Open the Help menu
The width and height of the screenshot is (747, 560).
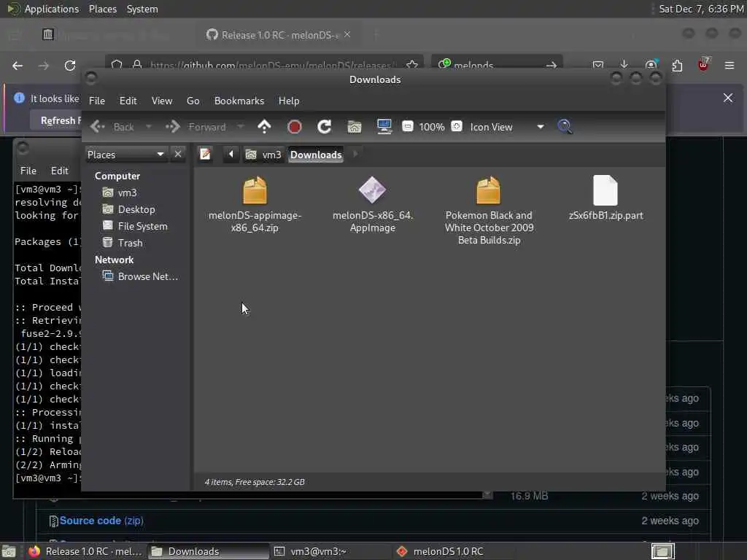tap(289, 101)
